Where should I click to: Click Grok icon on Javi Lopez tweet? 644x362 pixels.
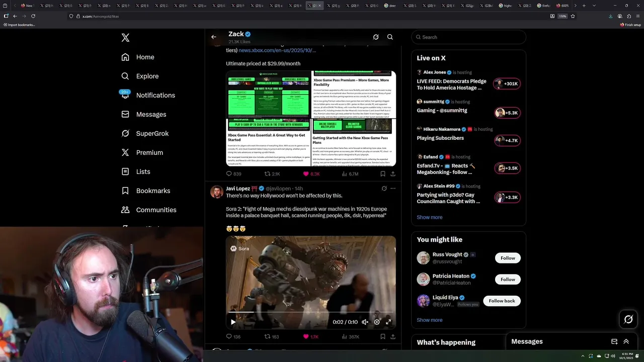click(x=384, y=189)
